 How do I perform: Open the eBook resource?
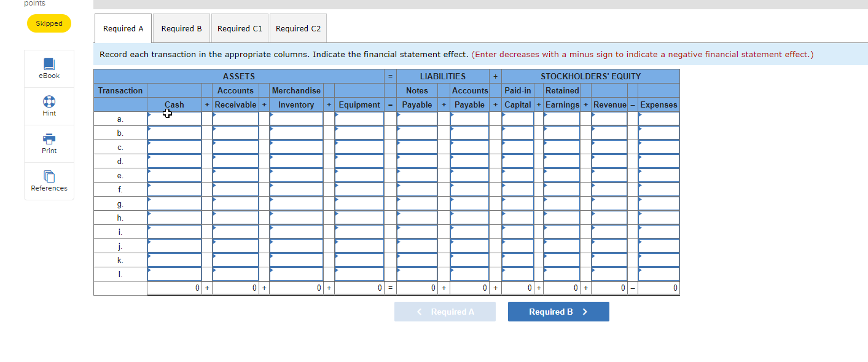(x=49, y=68)
